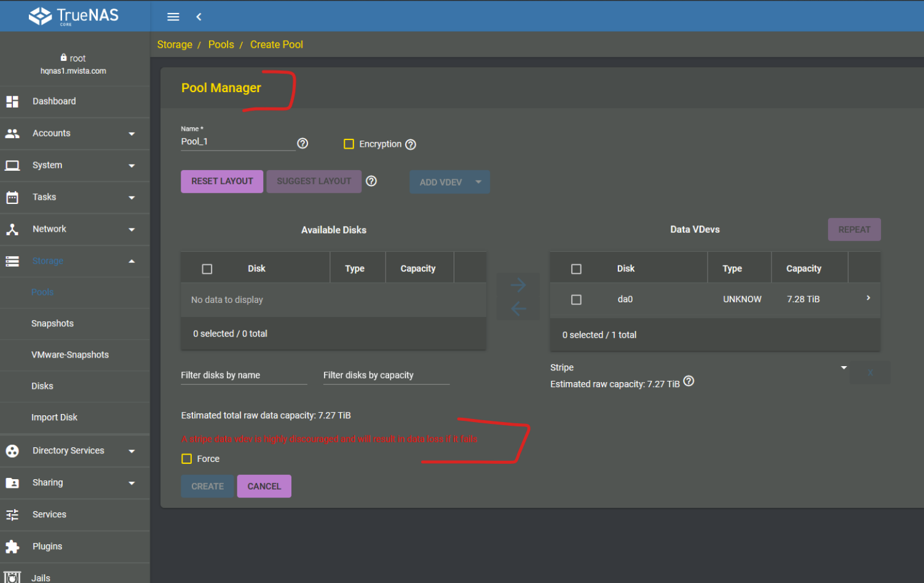Viewport: 924px width, 583px height.
Task: Click the Dashboard grid icon
Action: tap(12, 101)
